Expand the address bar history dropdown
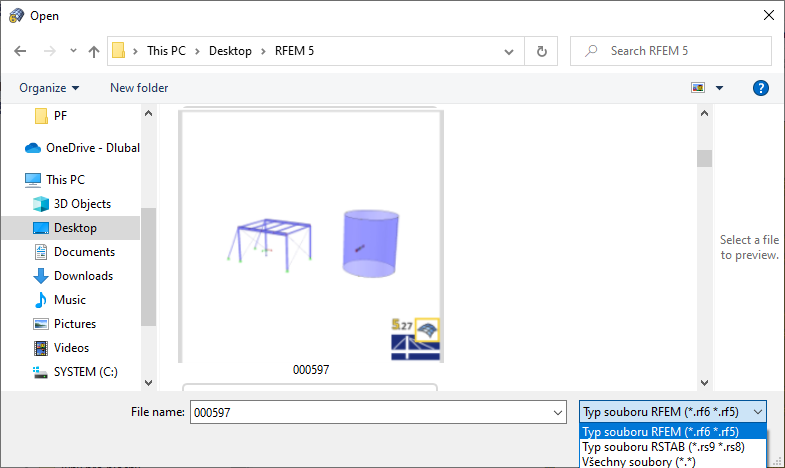 [x=509, y=52]
